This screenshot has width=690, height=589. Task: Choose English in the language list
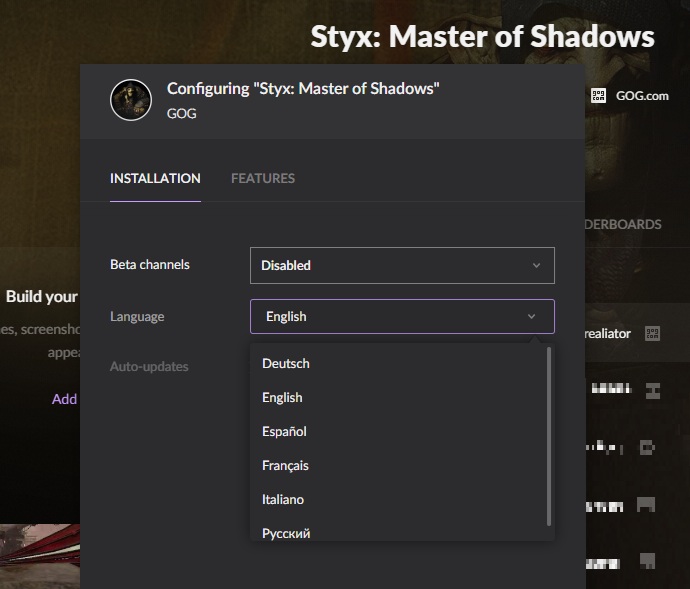(x=282, y=398)
